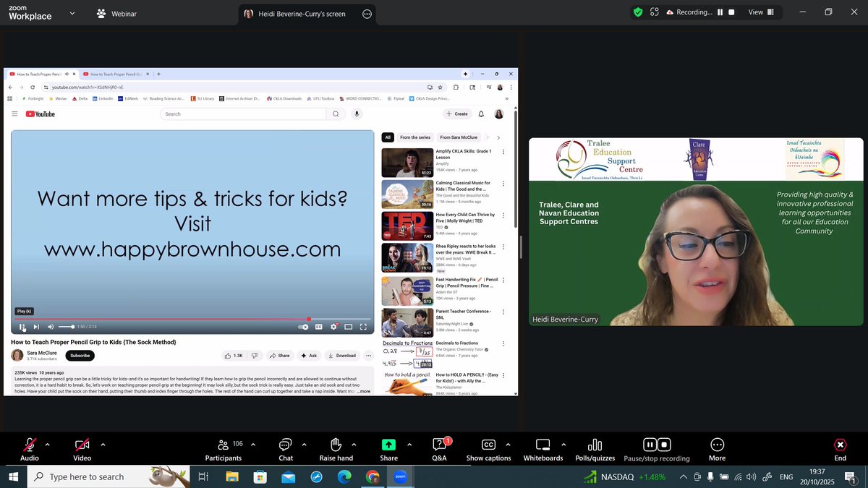The height and width of the screenshot is (488, 868).
Task: Share the YouTube video
Action: 279,356
